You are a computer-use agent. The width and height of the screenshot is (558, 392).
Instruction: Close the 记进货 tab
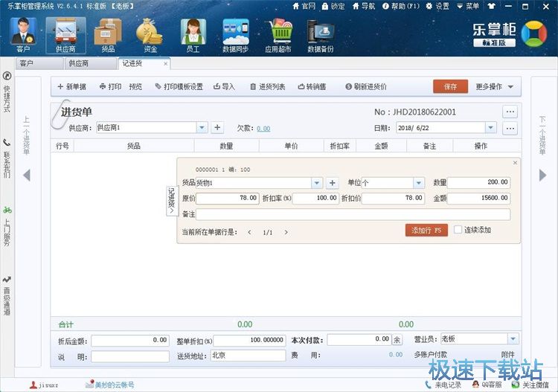click(x=165, y=64)
